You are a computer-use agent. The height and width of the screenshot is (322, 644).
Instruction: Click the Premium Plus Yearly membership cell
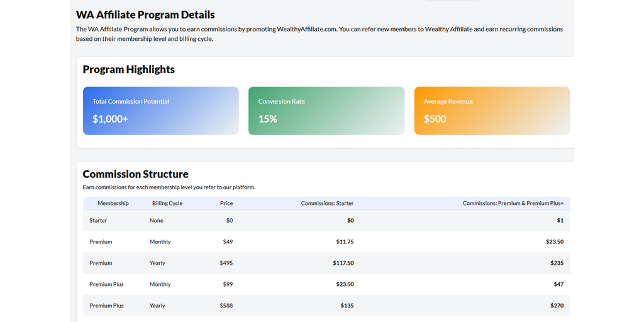[107, 306]
